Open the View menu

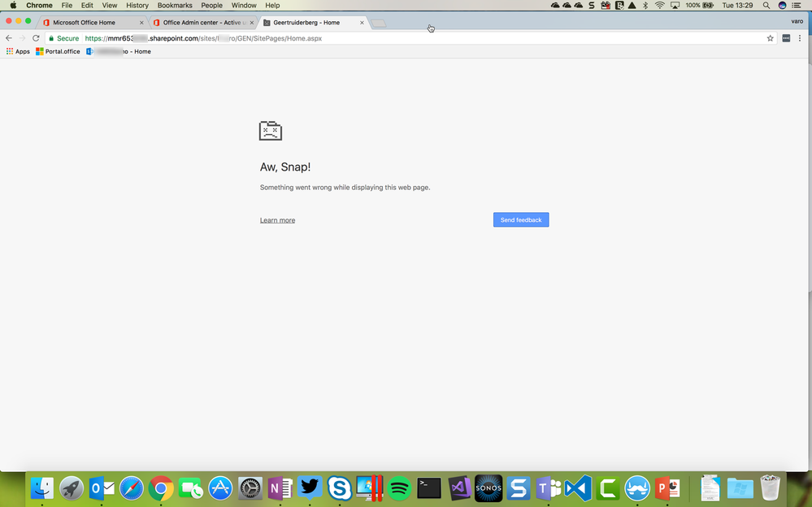[109, 5]
